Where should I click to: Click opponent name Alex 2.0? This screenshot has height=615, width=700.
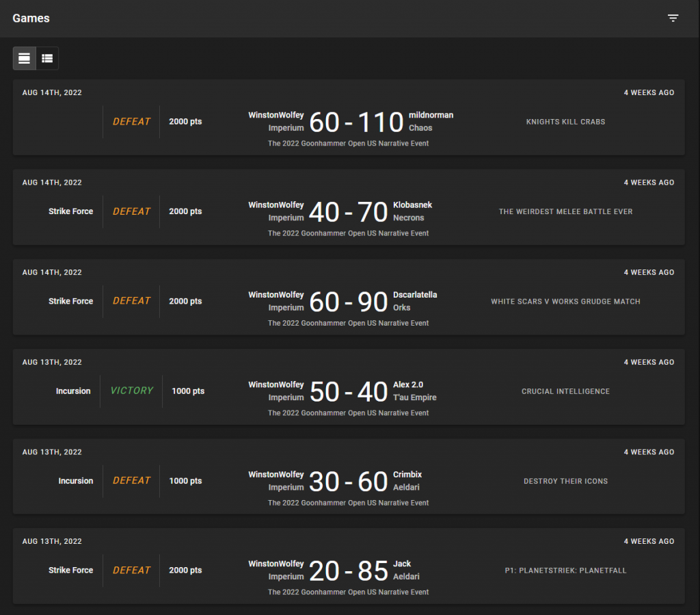pos(408,384)
